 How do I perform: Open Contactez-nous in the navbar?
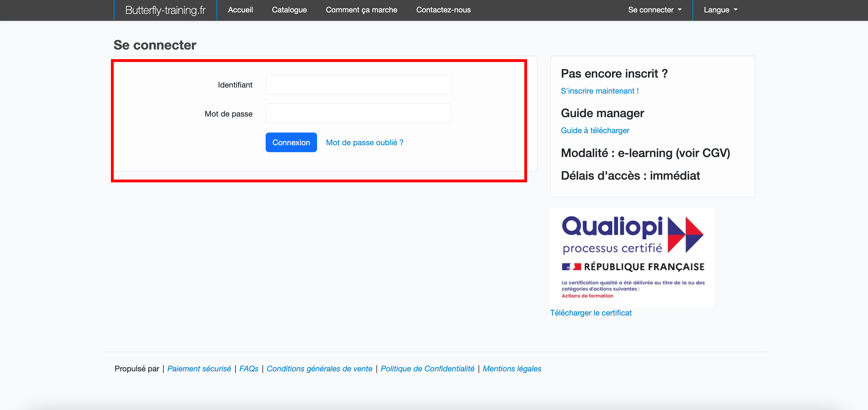pyautogui.click(x=443, y=10)
